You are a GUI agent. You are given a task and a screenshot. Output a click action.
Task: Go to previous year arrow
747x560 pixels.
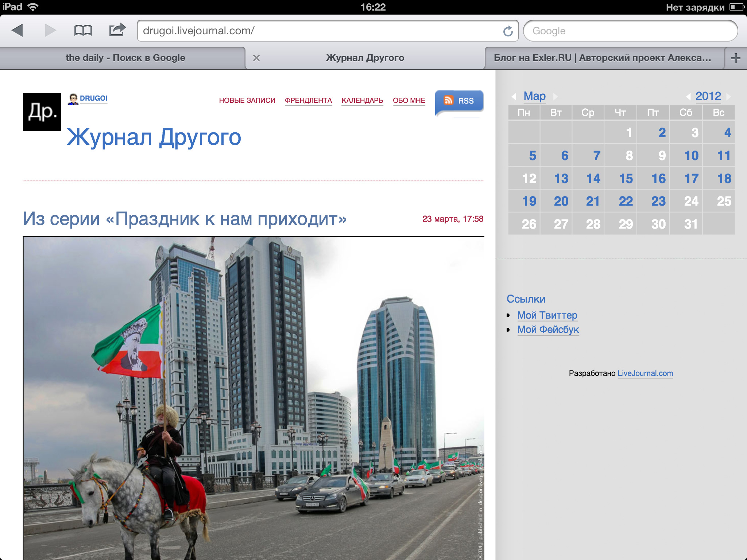(x=688, y=97)
